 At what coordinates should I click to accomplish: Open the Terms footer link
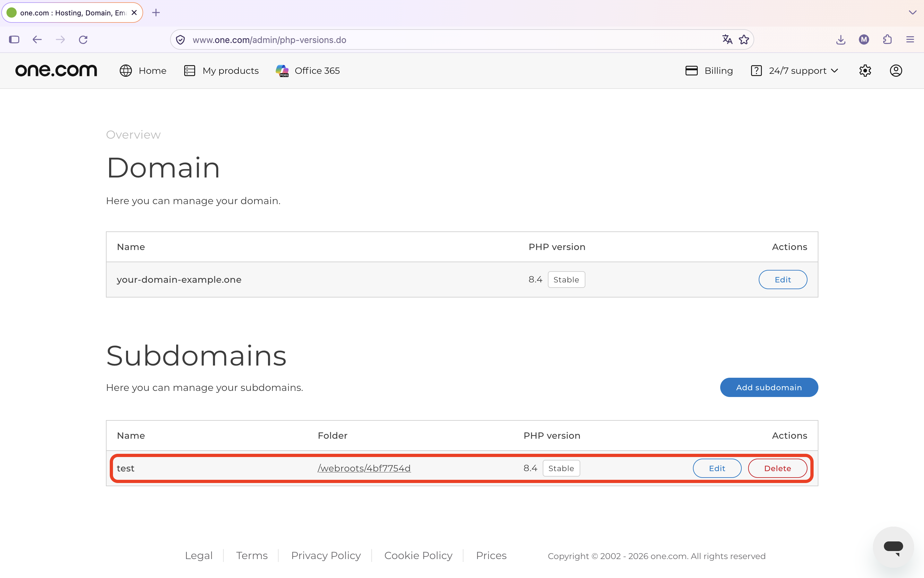pos(252,556)
